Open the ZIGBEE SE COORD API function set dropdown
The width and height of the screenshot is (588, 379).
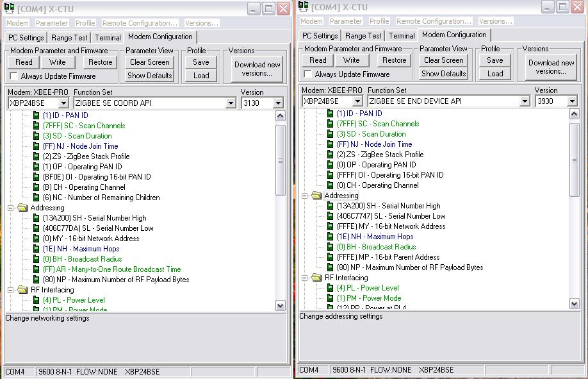231,103
